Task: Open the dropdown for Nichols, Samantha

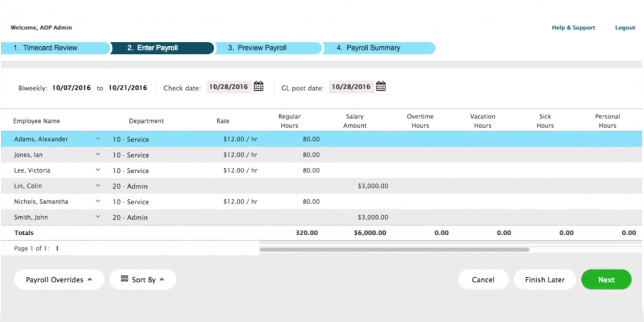Action: click(x=97, y=201)
